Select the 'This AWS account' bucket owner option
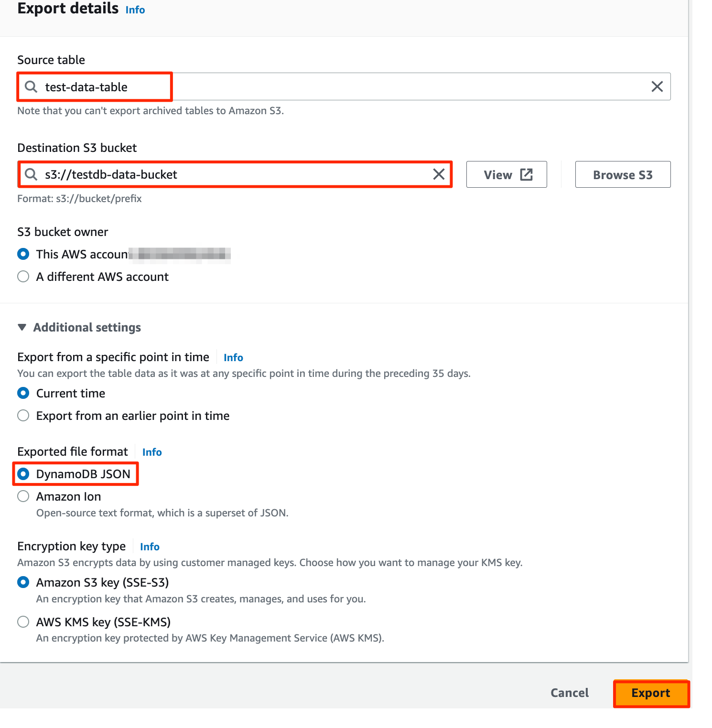The height and width of the screenshot is (728, 712). click(23, 254)
